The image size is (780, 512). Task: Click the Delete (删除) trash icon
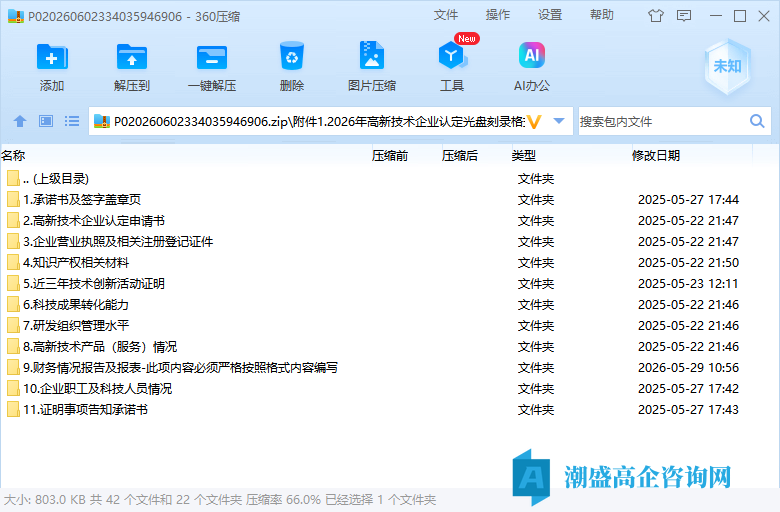pos(292,56)
